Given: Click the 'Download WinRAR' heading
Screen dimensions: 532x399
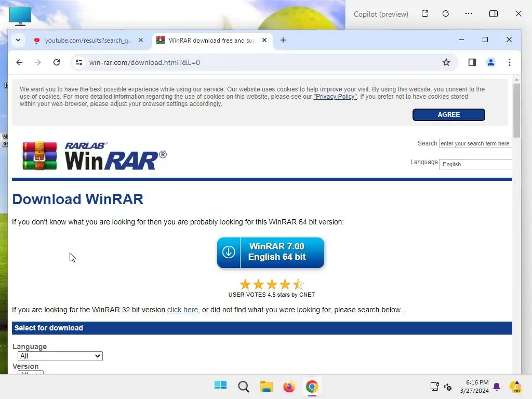Looking at the screenshot, I should pos(78,199).
